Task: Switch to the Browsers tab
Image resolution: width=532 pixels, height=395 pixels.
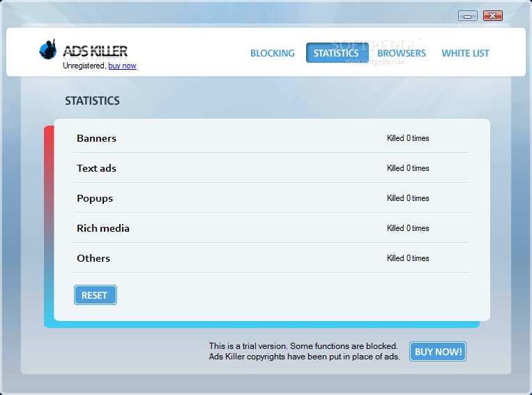Action: tap(402, 53)
